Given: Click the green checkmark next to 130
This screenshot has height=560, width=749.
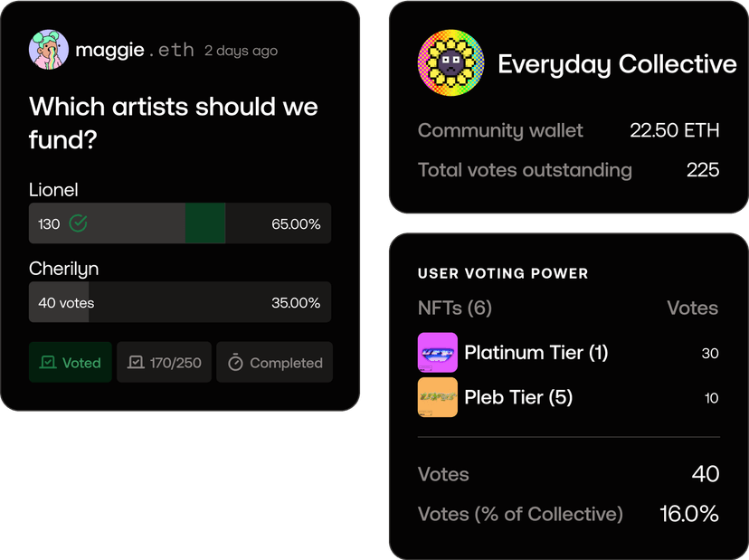Looking at the screenshot, I should click(78, 223).
